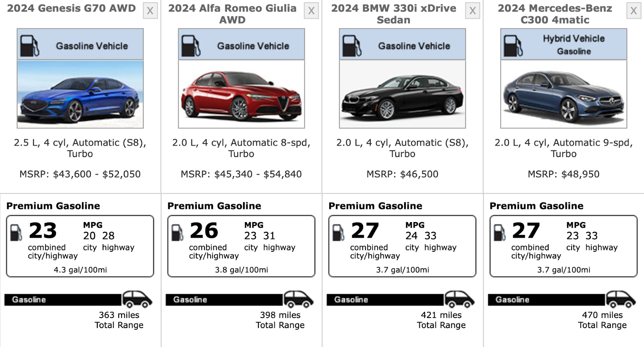This screenshot has width=644, height=347.
Task: Click the car icon above 470 miles range
Action: tap(621, 299)
